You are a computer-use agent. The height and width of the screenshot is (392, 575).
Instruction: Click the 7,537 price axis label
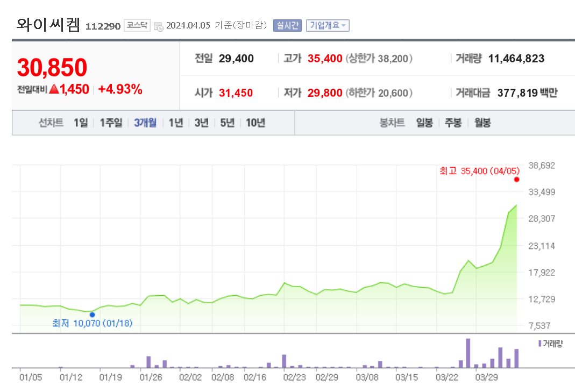(x=539, y=326)
